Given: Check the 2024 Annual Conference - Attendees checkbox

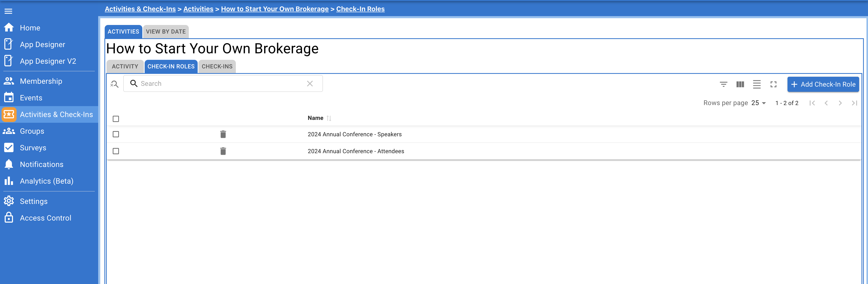Looking at the screenshot, I should [116, 151].
